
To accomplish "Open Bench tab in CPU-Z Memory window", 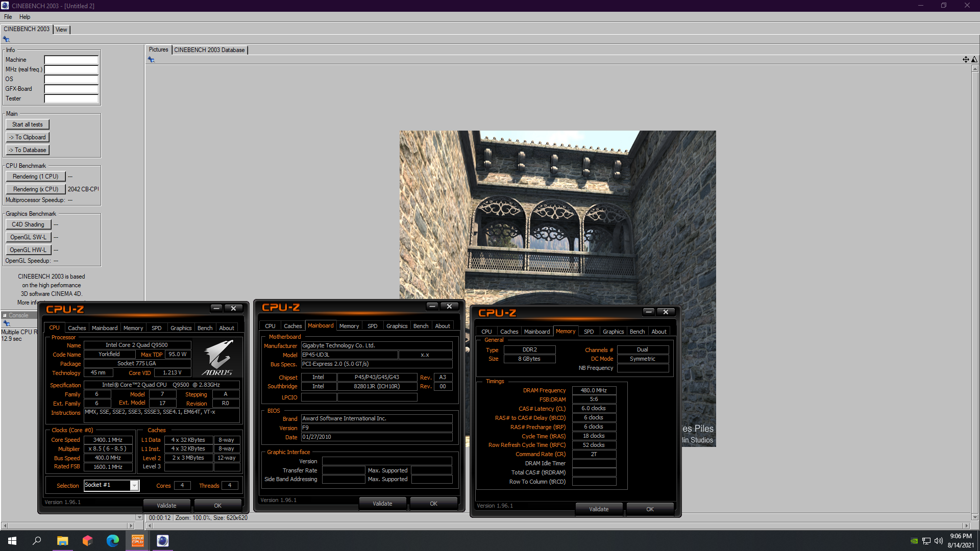I will coord(637,332).
